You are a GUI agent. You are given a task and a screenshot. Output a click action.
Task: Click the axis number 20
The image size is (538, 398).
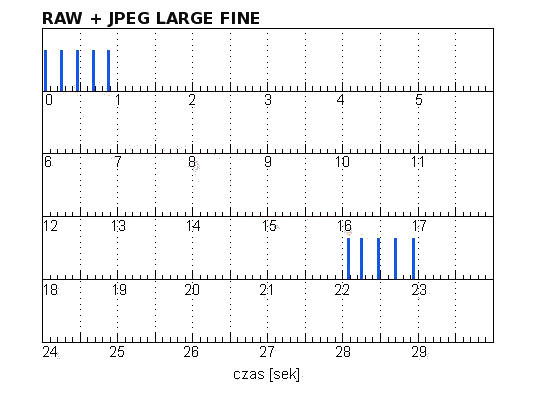[x=192, y=290]
